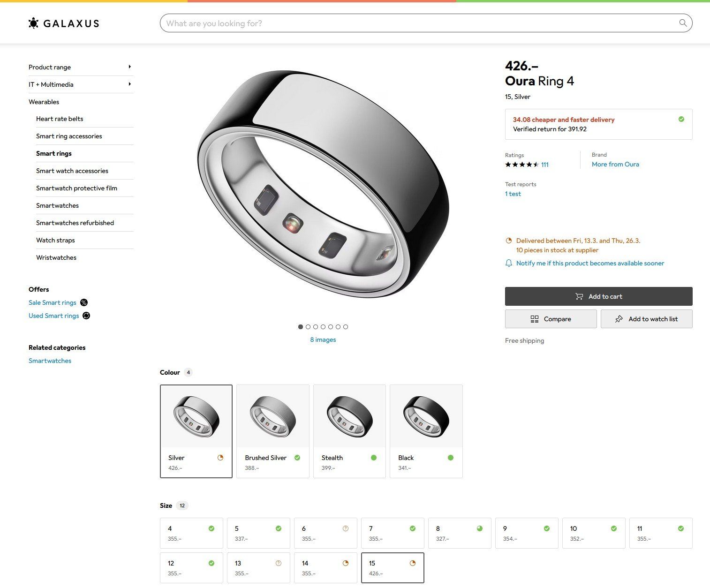Focus the 'What are you looking for?' field

click(426, 23)
